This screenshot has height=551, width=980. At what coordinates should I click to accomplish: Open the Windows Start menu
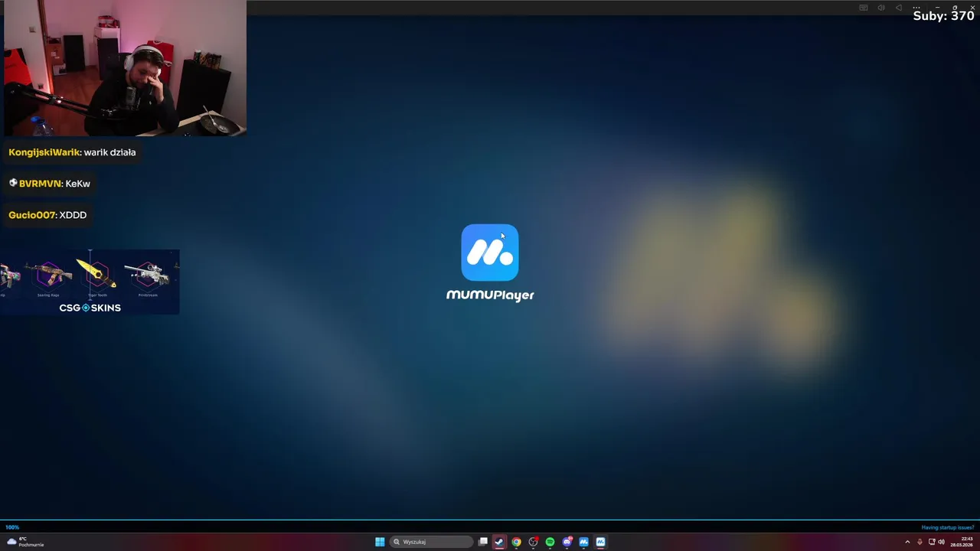[x=380, y=542]
